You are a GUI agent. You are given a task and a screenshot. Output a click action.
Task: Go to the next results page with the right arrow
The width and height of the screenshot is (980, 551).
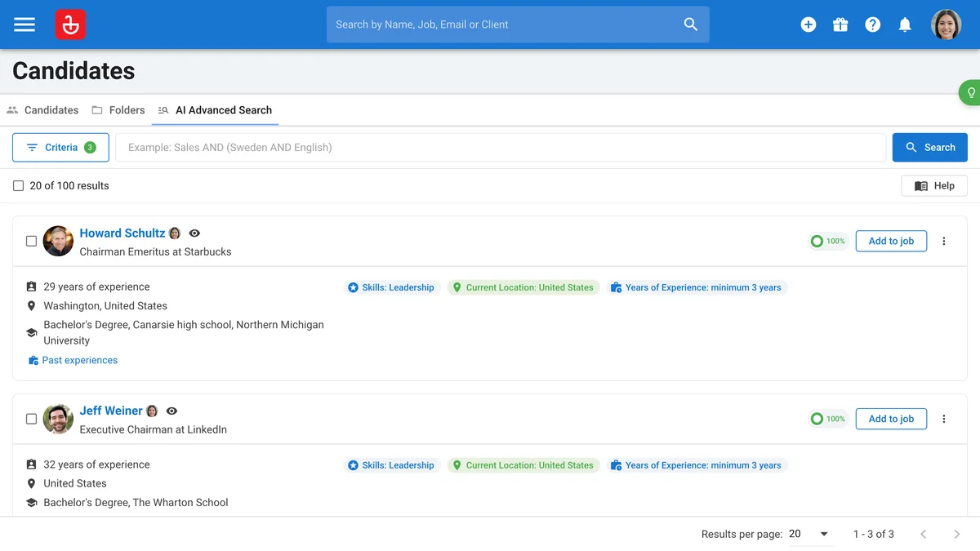(956, 534)
